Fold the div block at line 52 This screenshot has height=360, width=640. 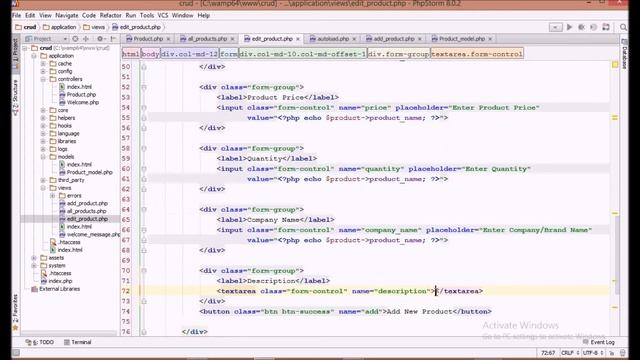click(x=144, y=87)
